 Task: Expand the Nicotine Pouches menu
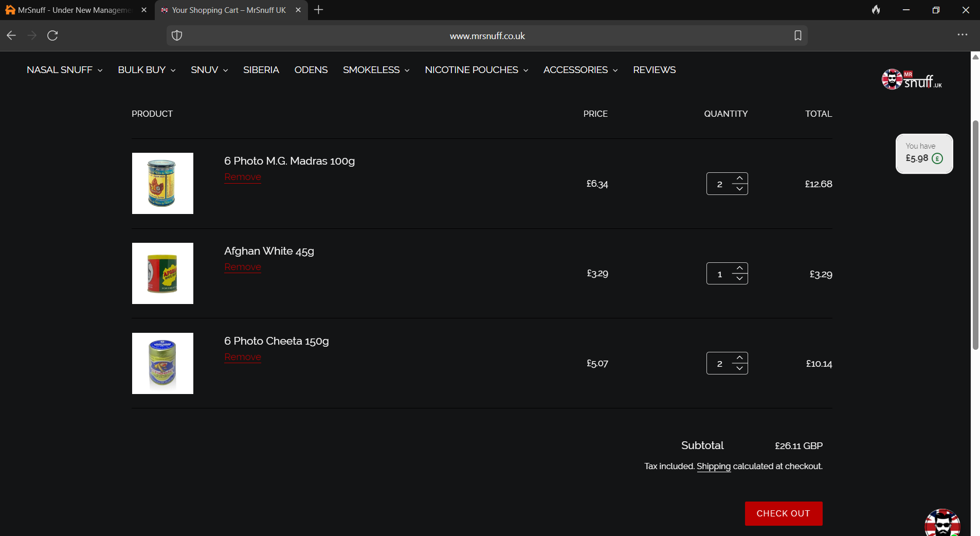[477, 70]
